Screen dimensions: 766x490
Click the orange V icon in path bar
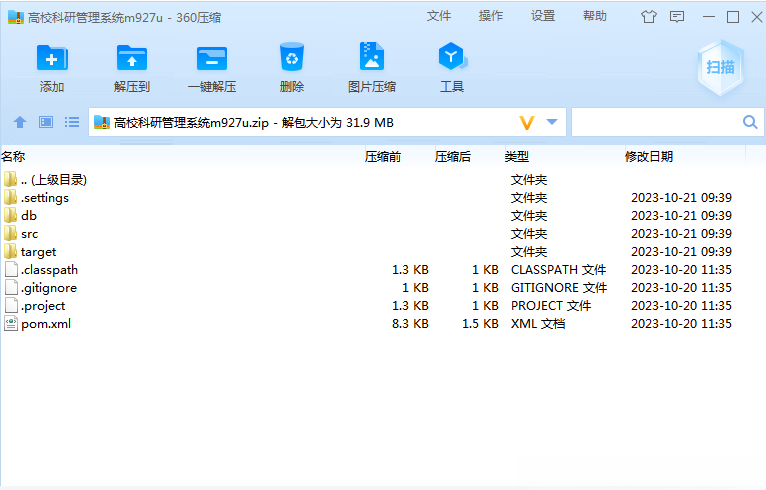point(527,123)
